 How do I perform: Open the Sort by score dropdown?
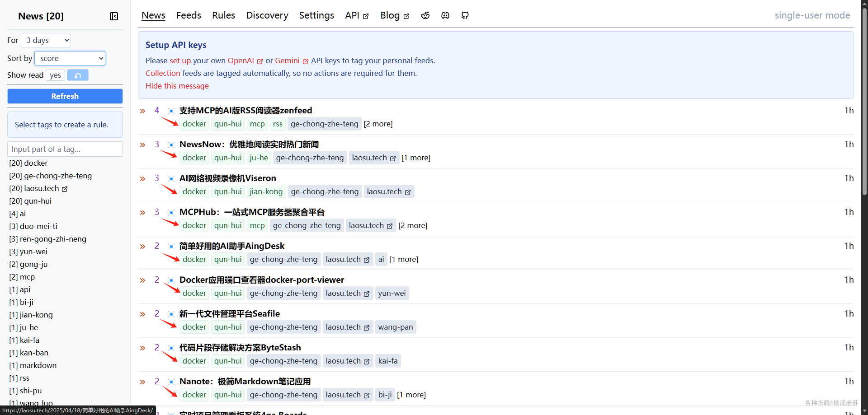click(70, 58)
